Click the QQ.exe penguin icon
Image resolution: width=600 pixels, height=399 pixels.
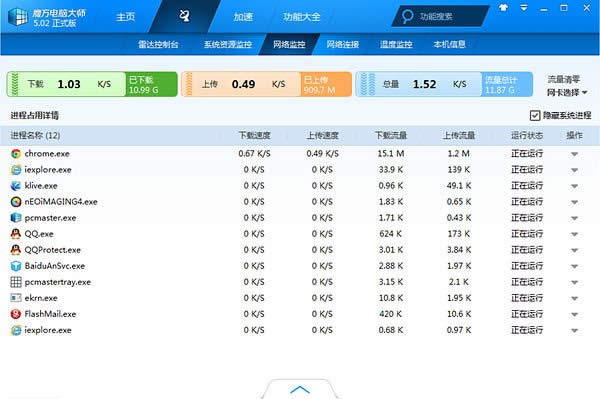[x=16, y=234]
